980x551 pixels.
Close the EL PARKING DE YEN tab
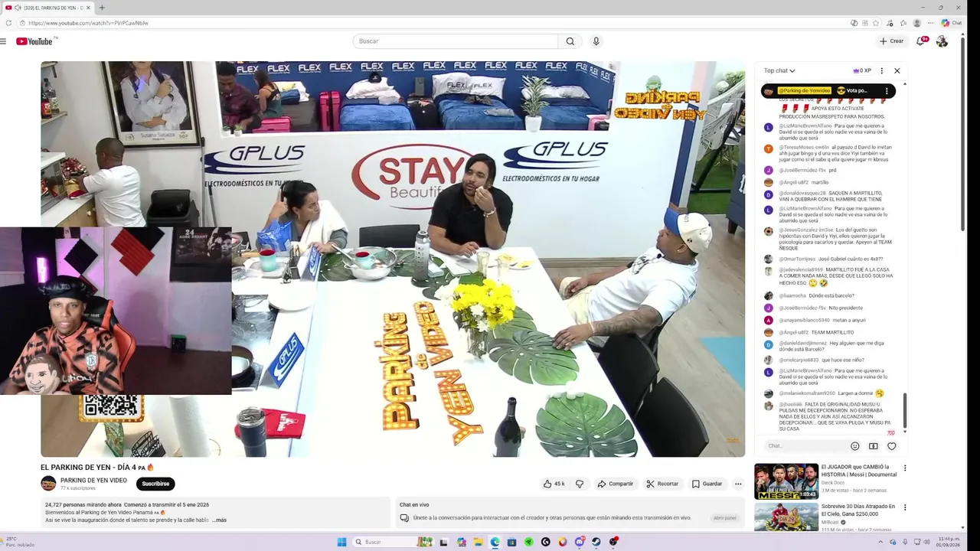87,8
